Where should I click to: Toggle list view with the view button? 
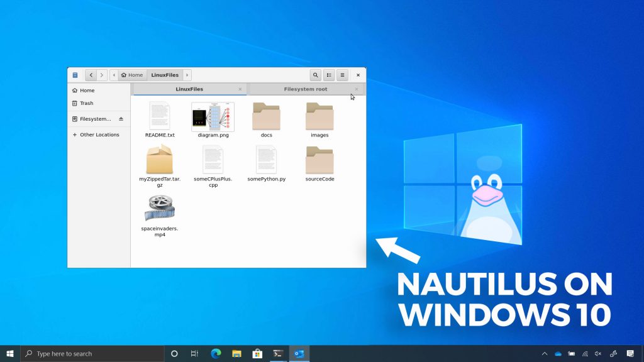[329, 75]
